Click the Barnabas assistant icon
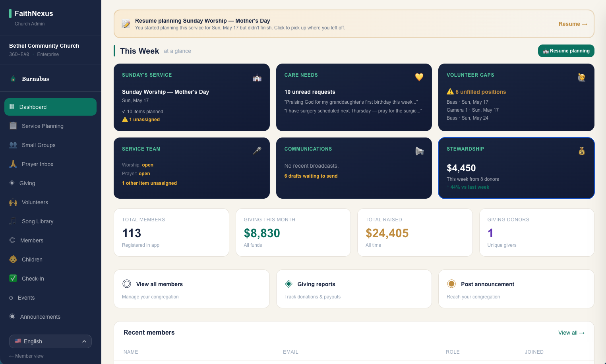 pyautogui.click(x=13, y=78)
